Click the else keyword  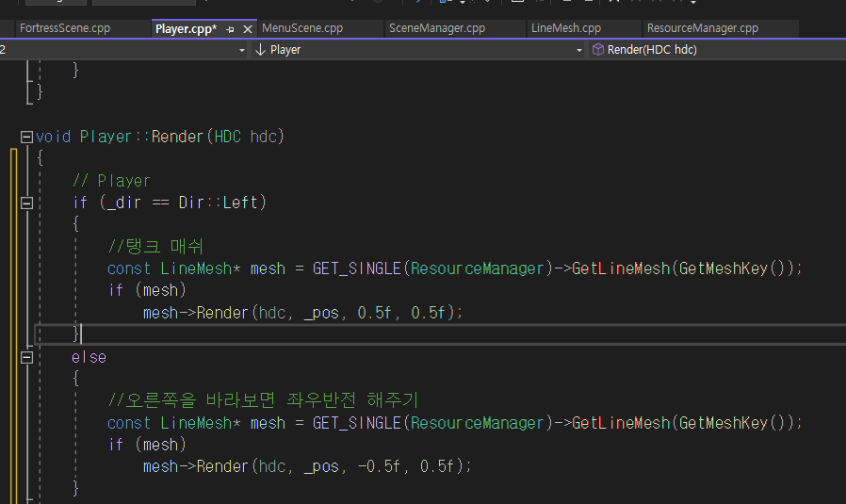(x=89, y=357)
